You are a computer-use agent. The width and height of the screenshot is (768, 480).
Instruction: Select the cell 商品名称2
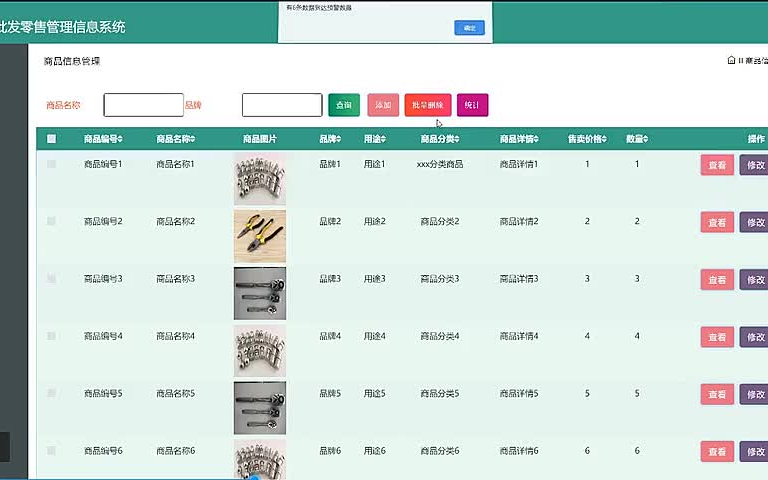(175, 221)
